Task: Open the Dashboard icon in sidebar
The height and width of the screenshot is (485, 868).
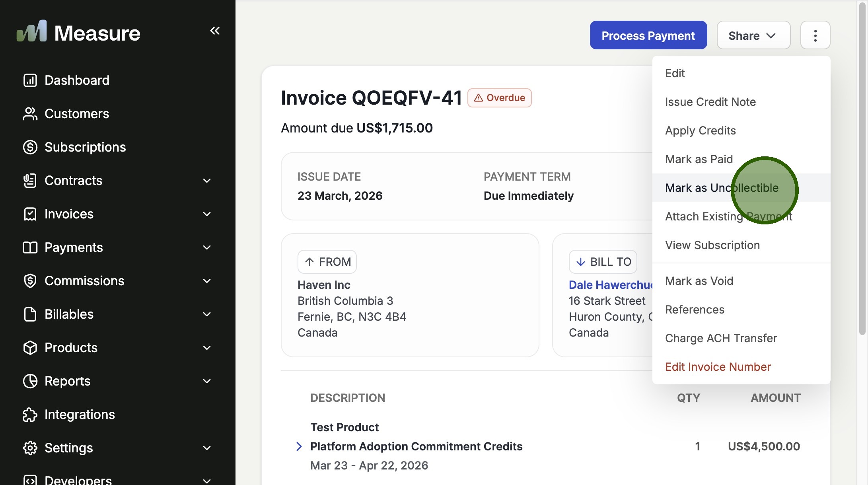Action: tap(30, 80)
